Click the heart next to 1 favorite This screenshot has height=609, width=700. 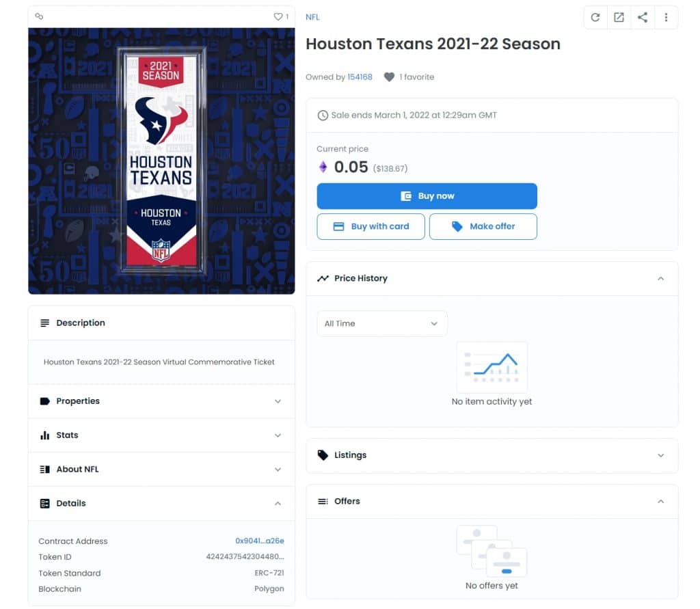(389, 77)
